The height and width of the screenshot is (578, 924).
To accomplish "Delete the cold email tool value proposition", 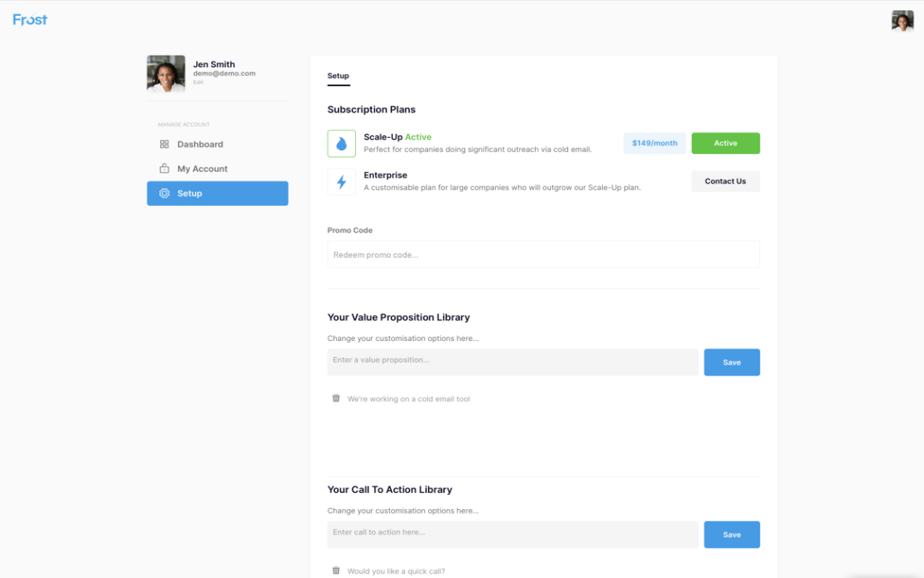I will click(336, 398).
